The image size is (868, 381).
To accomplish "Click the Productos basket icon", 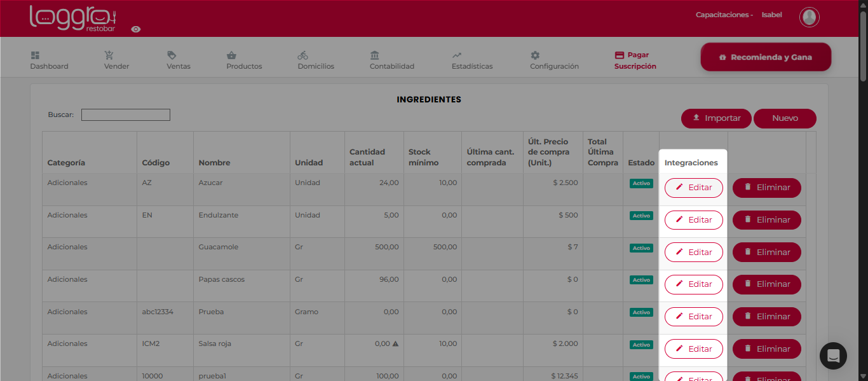I will [231, 55].
